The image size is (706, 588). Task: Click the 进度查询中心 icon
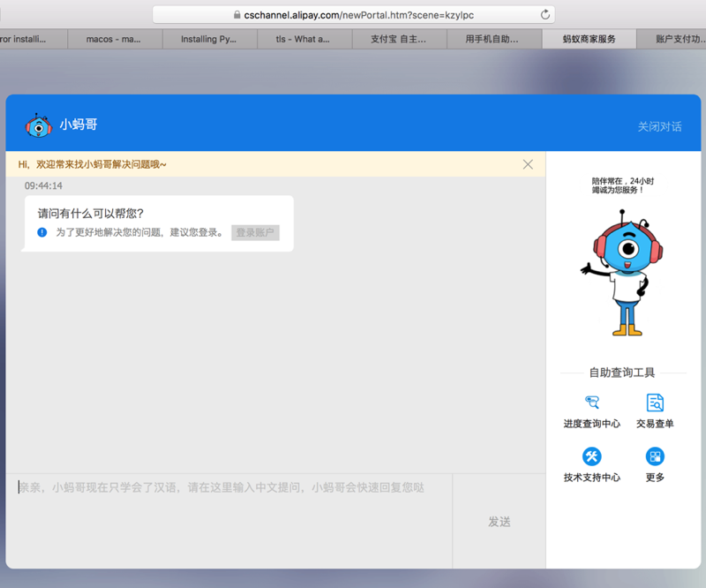pos(591,403)
